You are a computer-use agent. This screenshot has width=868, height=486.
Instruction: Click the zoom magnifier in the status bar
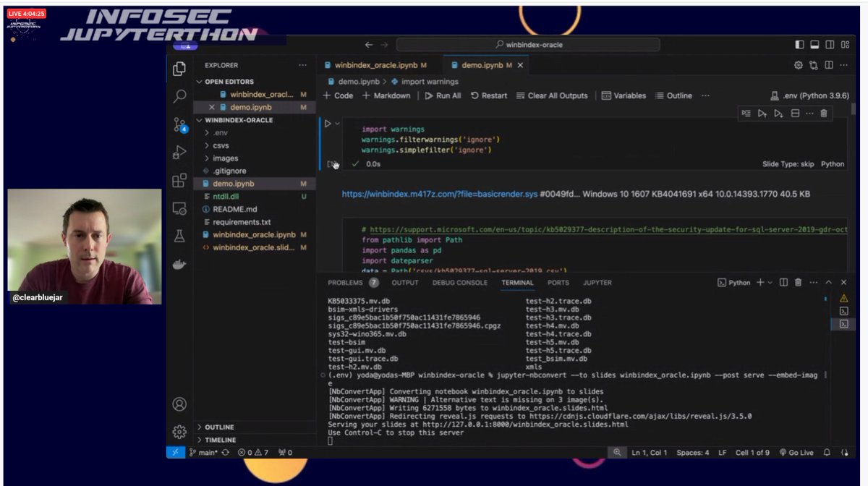617,453
